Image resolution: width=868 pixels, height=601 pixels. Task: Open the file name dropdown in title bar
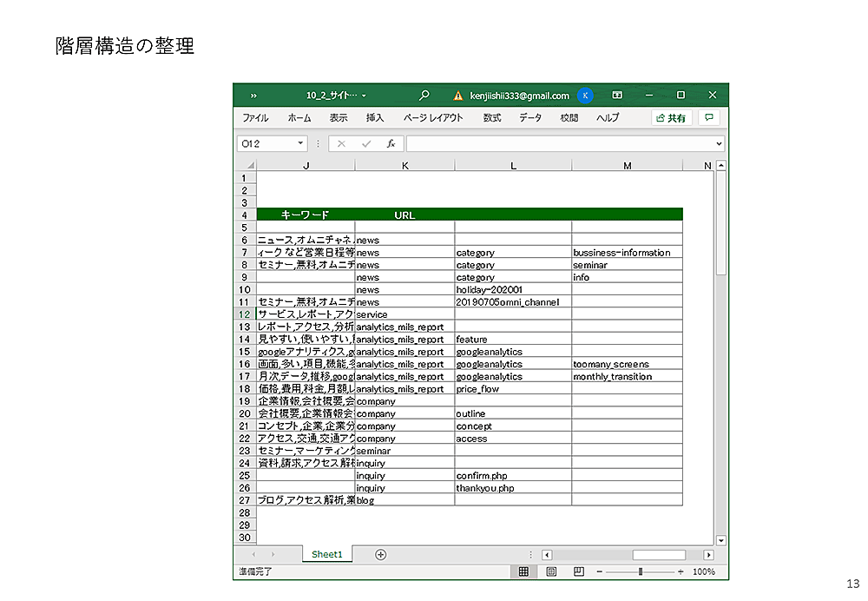364,96
